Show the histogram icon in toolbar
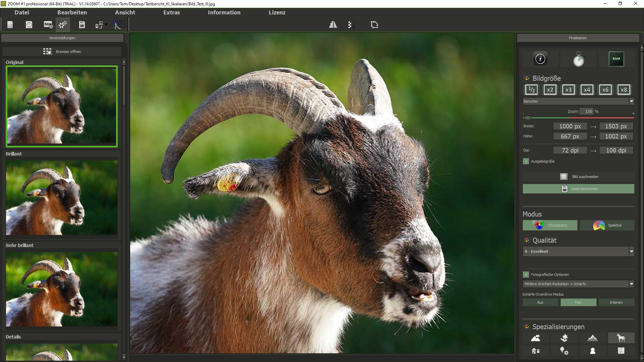The width and height of the screenshot is (644, 362). [x=120, y=25]
